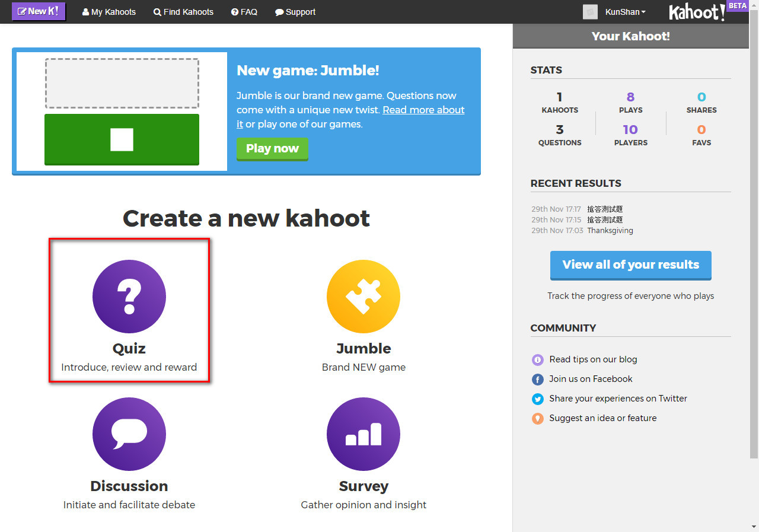Click the Jumble puzzle piece icon
759x532 pixels.
[363, 297]
